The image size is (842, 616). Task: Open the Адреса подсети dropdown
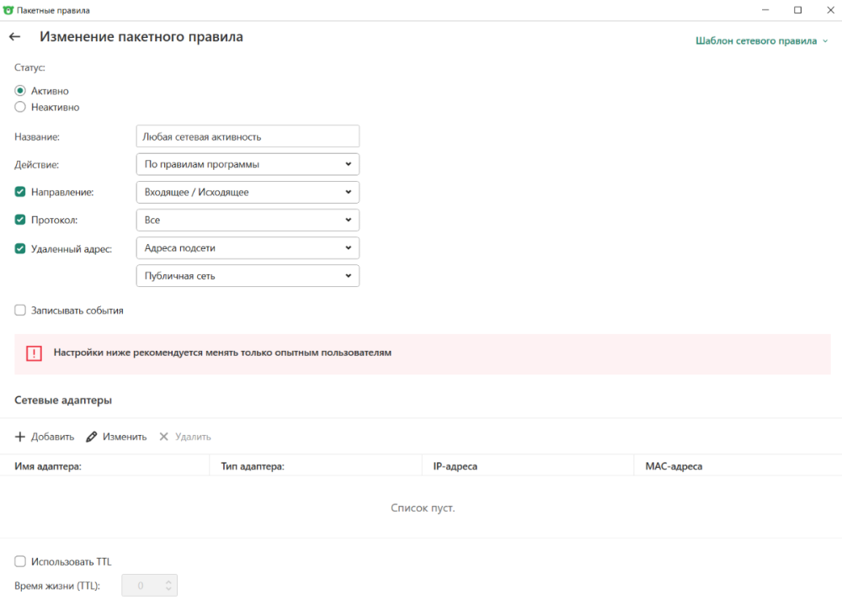click(x=248, y=248)
